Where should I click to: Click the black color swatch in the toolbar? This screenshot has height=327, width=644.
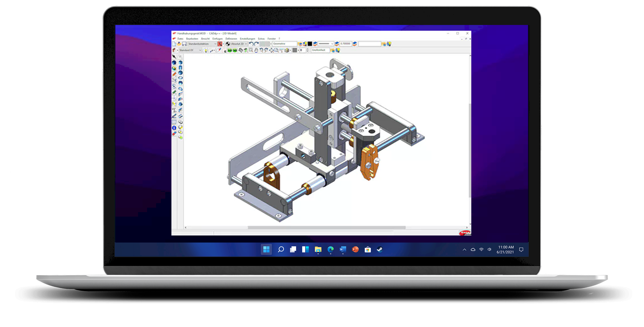click(310, 44)
